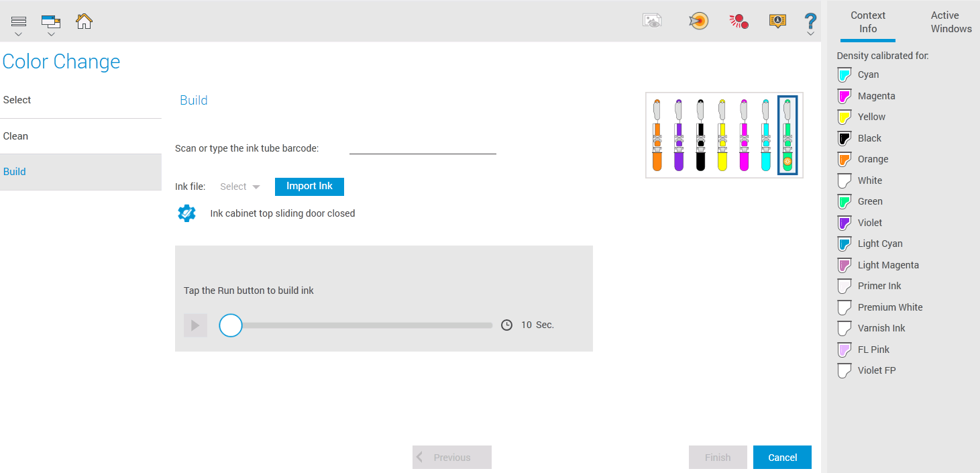The image size is (980, 473).
Task: Select the Clean step in the sidebar
Action: [15, 136]
